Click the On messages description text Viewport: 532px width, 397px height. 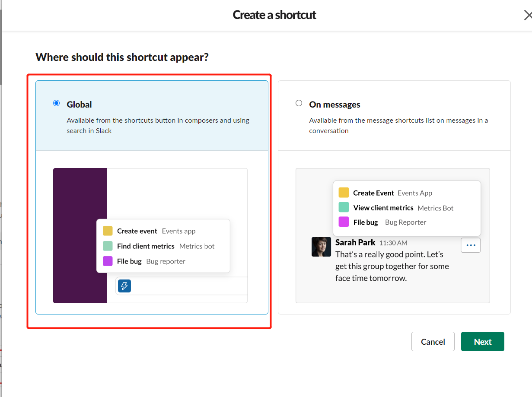point(398,125)
